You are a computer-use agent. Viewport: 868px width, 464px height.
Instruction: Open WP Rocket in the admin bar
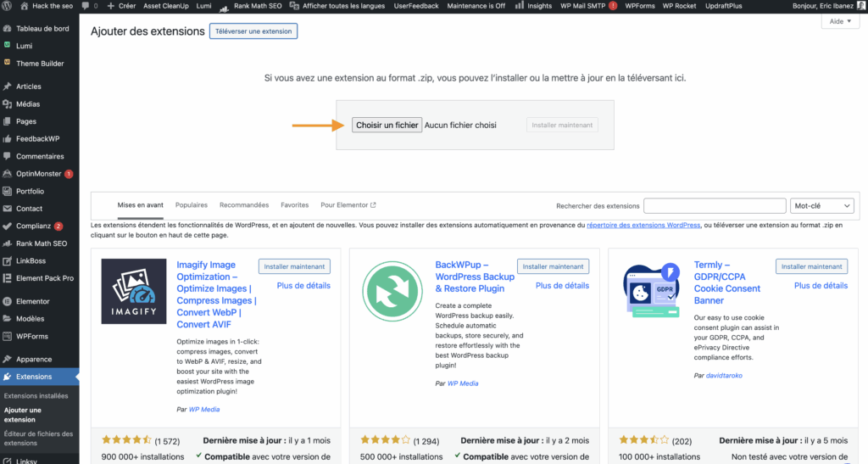click(679, 6)
